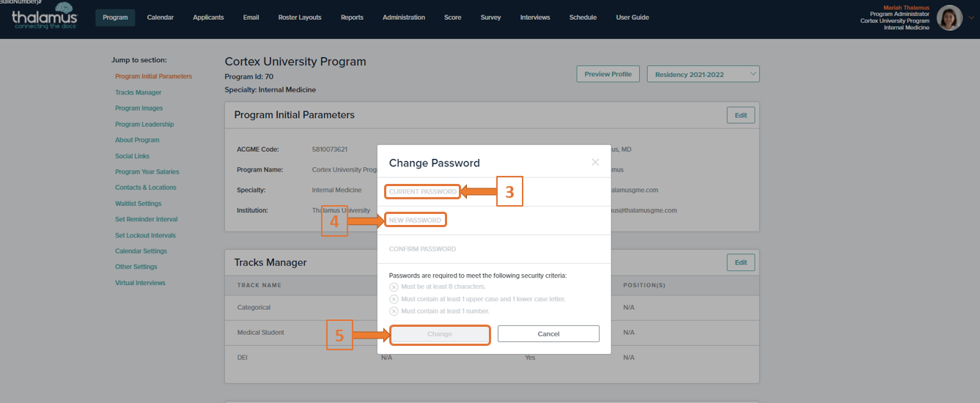Viewport: 980px width, 403px height.
Task: Click Mariah Thalamus profile avatar
Action: coord(950,18)
